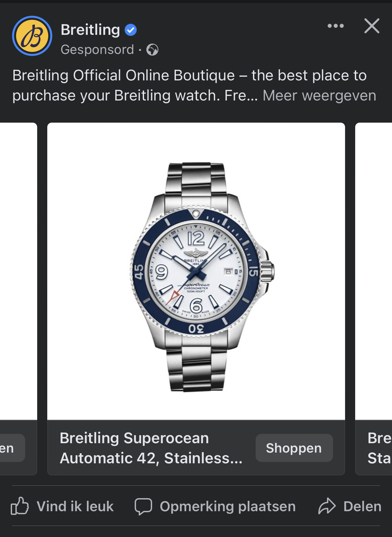Open the three-dot options menu on the ad

(x=336, y=26)
